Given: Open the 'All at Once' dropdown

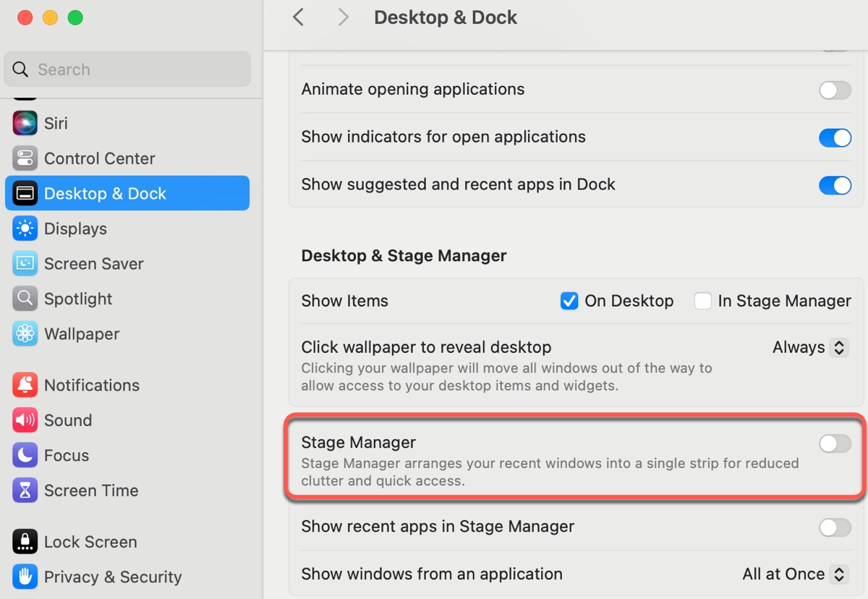Looking at the screenshot, I should click(794, 574).
